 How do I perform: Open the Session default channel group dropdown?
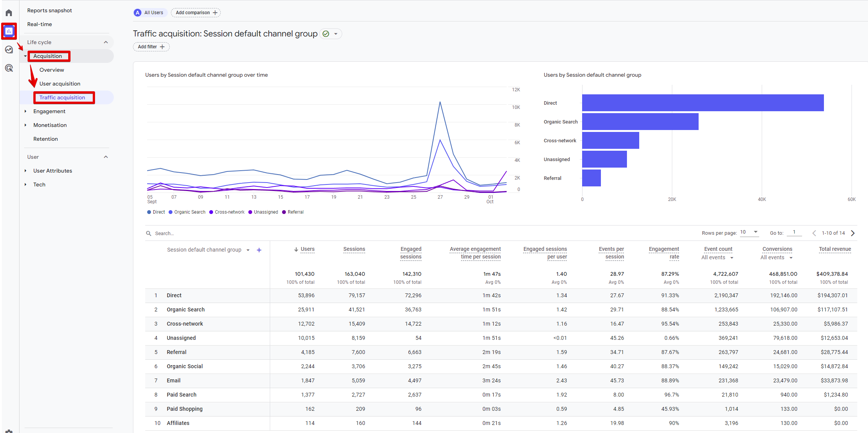[x=249, y=250]
